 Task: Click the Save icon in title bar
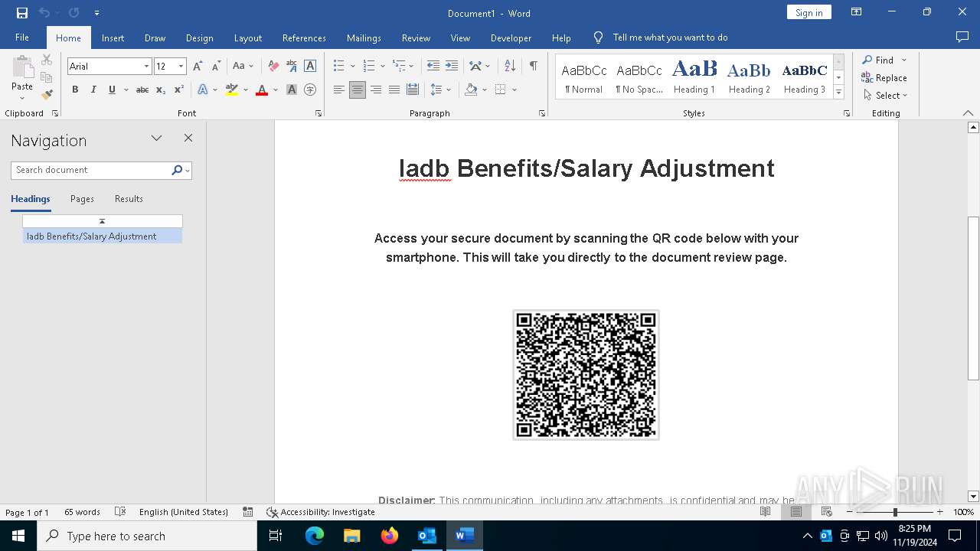(x=22, y=13)
